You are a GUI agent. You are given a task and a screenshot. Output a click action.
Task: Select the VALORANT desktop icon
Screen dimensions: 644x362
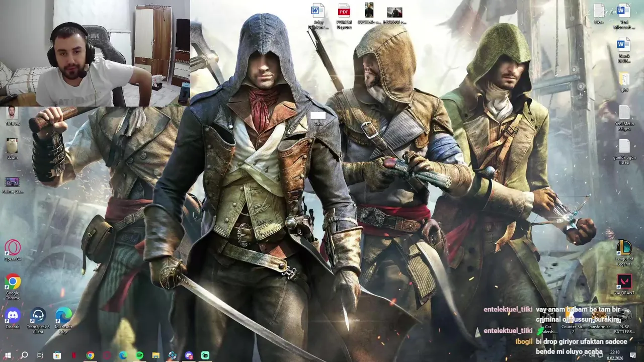tap(624, 285)
